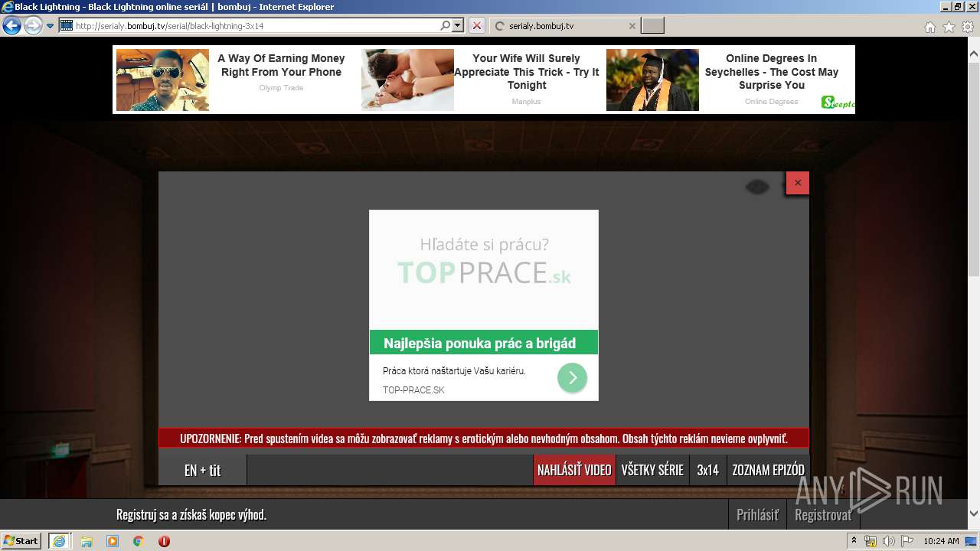
Task: Show hidden system tray icons
Action: pos(854,541)
